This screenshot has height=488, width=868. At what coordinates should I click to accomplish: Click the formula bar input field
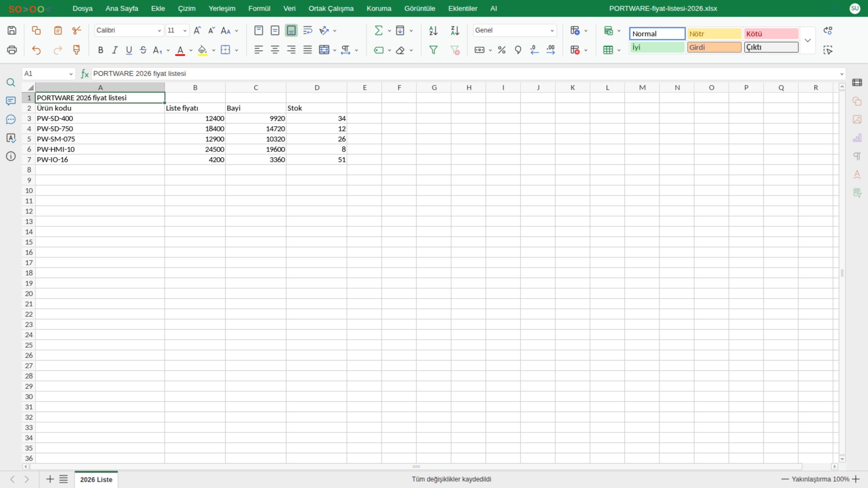point(465,73)
